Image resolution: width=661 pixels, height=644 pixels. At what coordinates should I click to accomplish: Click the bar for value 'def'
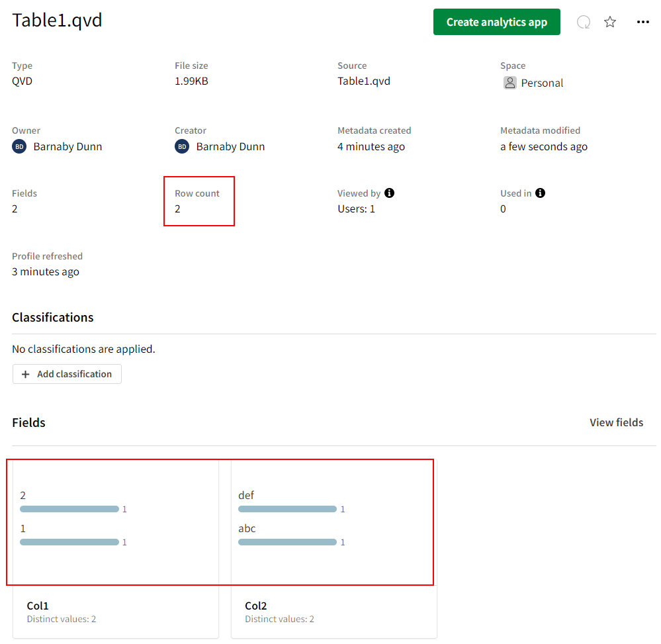point(287,509)
